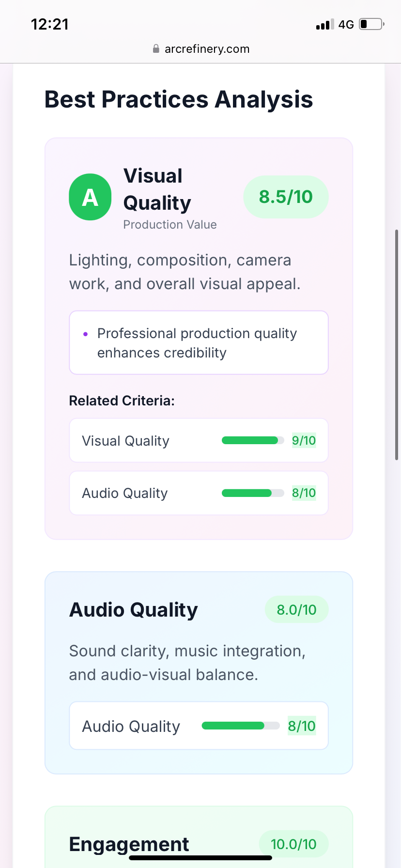Tap the home indicator bar at bottom

tap(200, 857)
